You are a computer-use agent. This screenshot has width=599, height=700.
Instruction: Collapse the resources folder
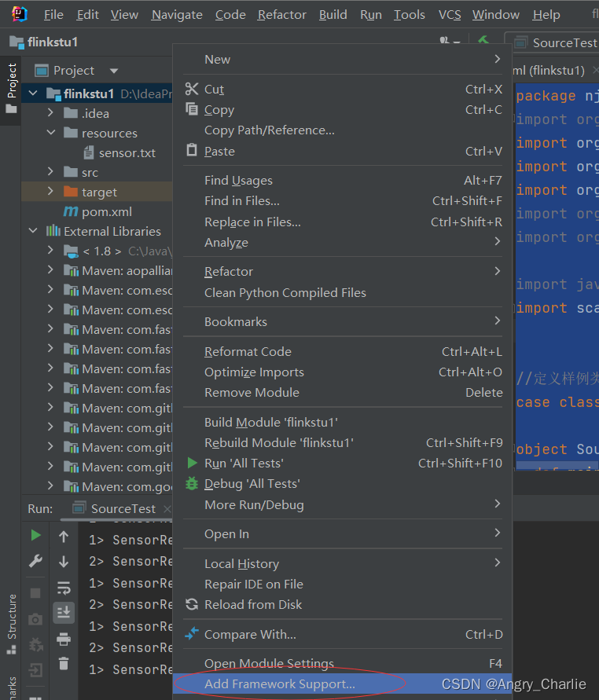51,133
